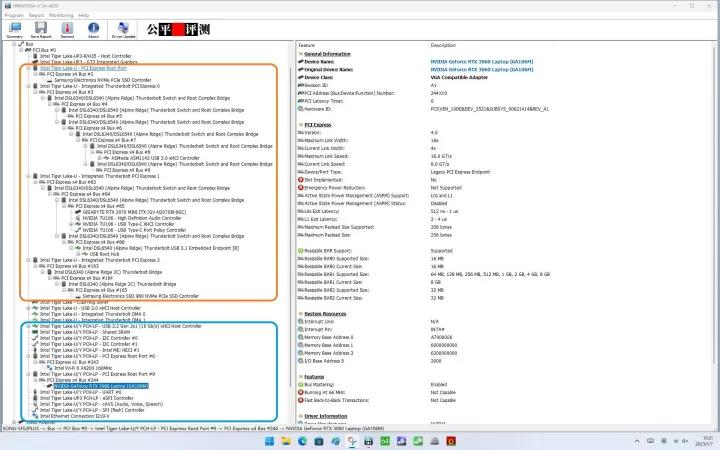Open the Sensors thermometer icon
720x450 pixels.
point(67,30)
